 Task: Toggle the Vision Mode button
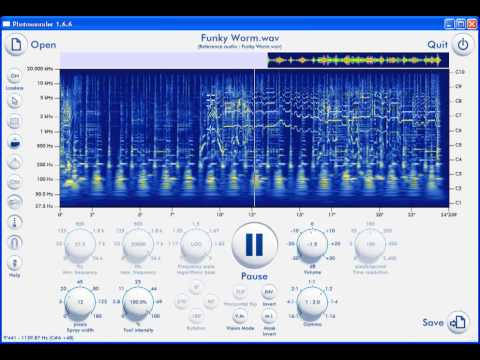click(x=240, y=316)
